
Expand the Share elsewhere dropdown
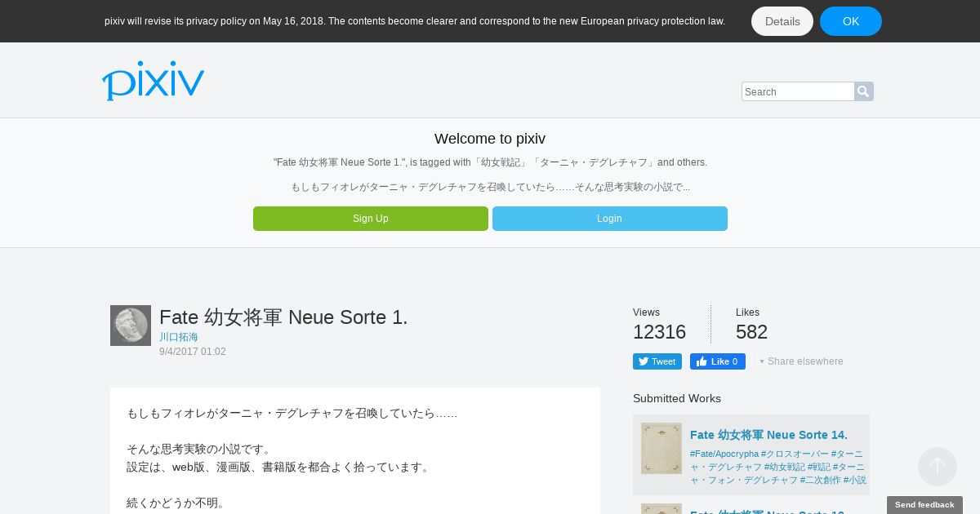801,361
